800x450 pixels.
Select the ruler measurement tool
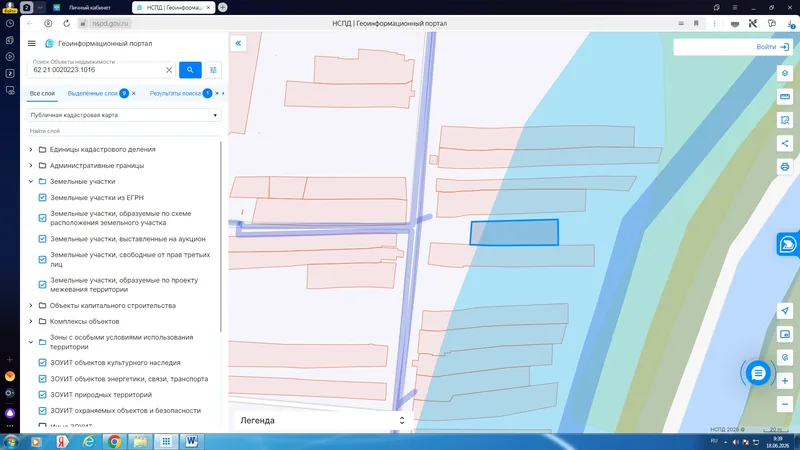point(785,96)
